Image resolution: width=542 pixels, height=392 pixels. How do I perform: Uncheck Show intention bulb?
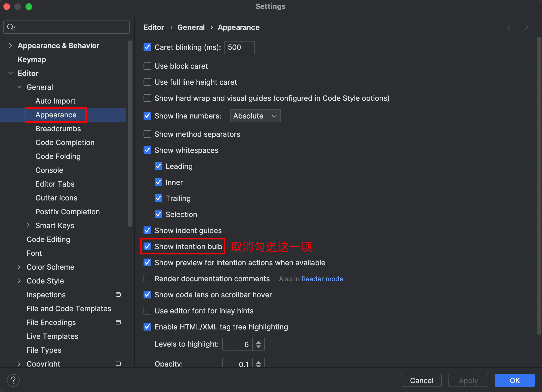147,246
